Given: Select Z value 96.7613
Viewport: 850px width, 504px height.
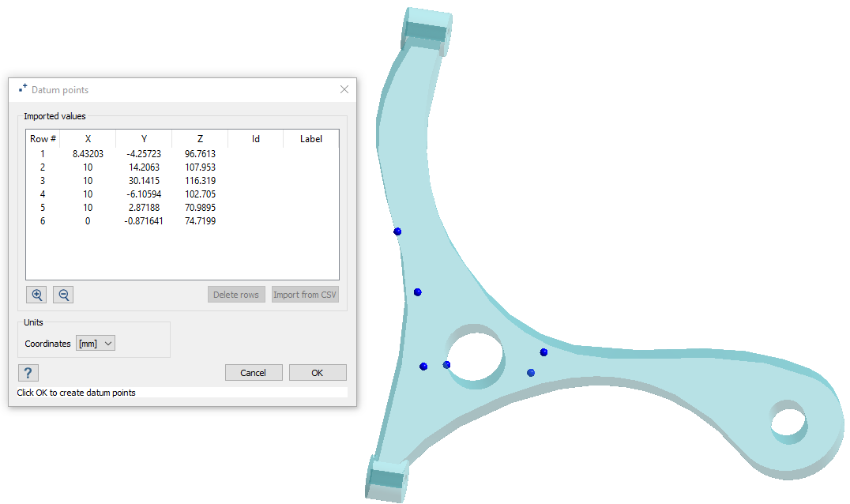Looking at the screenshot, I should click(x=200, y=154).
